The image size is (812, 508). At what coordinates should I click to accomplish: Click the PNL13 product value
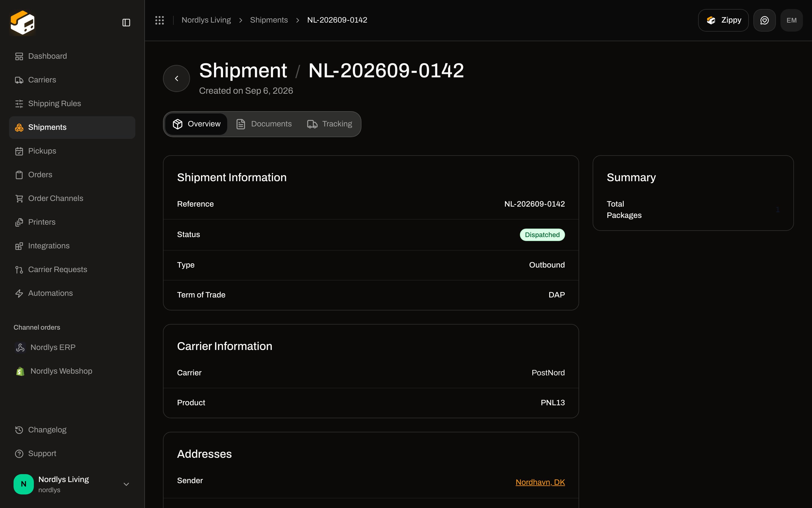click(x=553, y=402)
